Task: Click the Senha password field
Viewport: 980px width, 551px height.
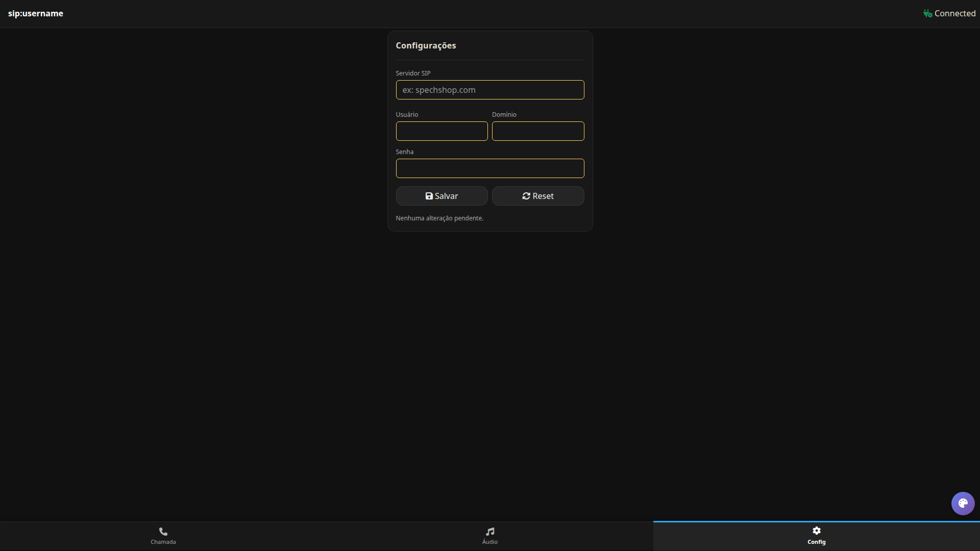Action: click(x=489, y=168)
